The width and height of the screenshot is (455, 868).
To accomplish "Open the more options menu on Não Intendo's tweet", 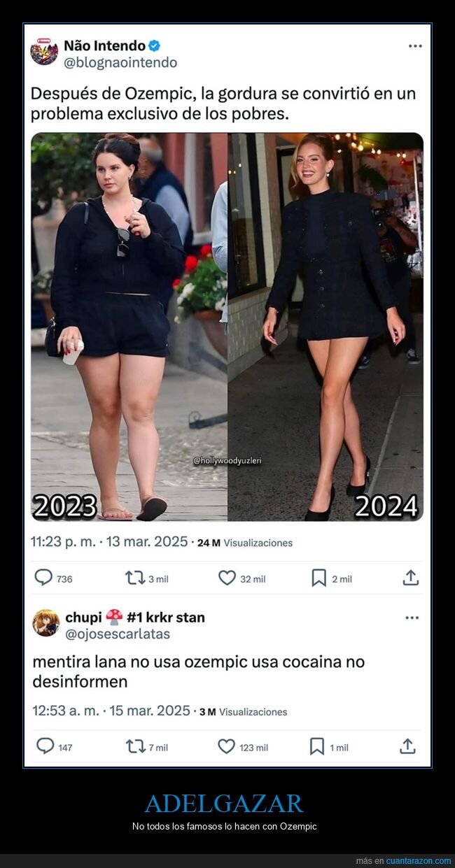I will click(415, 46).
